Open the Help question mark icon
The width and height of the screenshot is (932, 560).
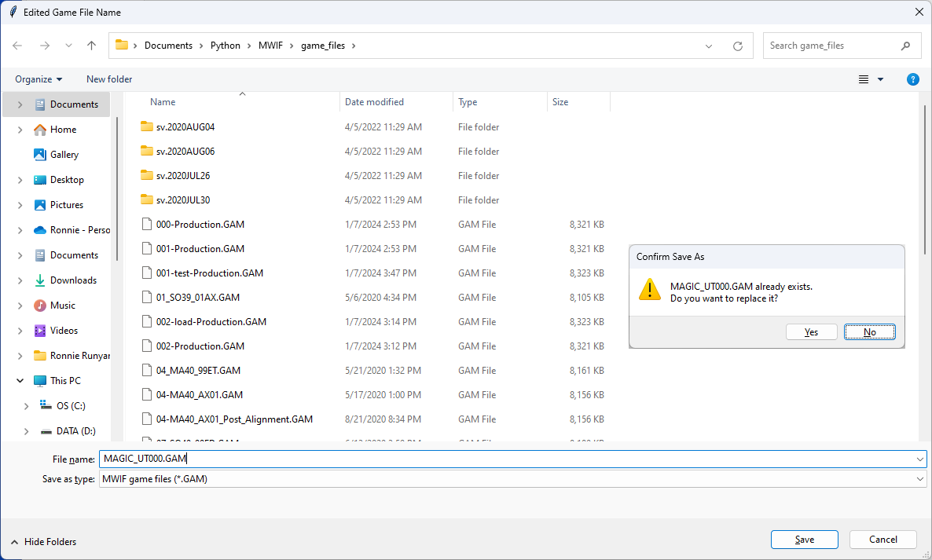[x=912, y=79]
